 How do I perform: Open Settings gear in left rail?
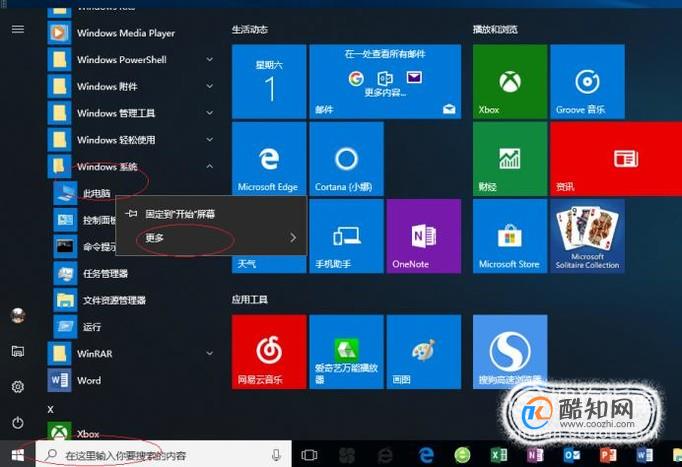coord(18,387)
